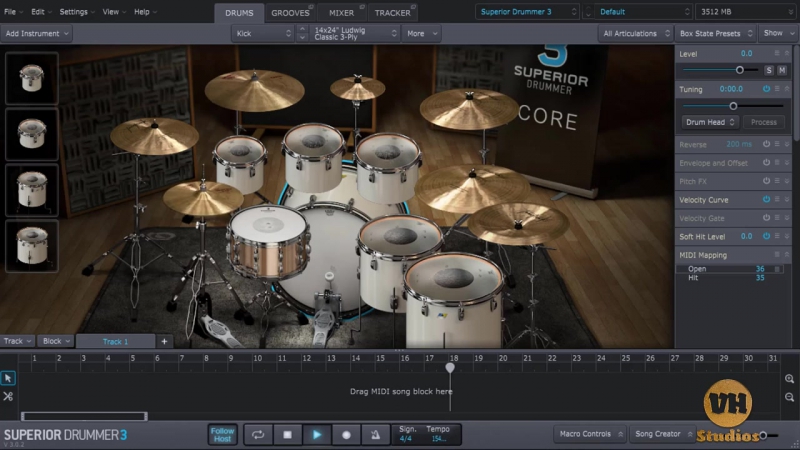
Task: Open the Velocity Curve menu icon
Action: (x=777, y=199)
